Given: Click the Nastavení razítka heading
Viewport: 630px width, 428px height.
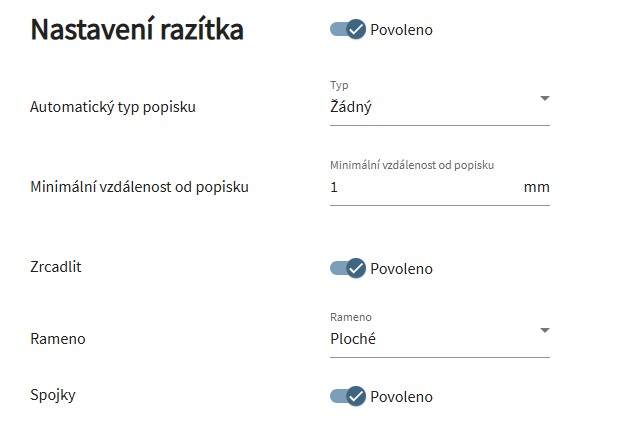Looking at the screenshot, I should pyautogui.click(x=137, y=30).
